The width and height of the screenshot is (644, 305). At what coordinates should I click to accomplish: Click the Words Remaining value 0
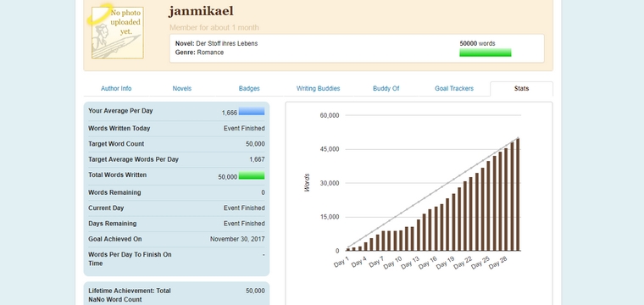click(x=263, y=192)
